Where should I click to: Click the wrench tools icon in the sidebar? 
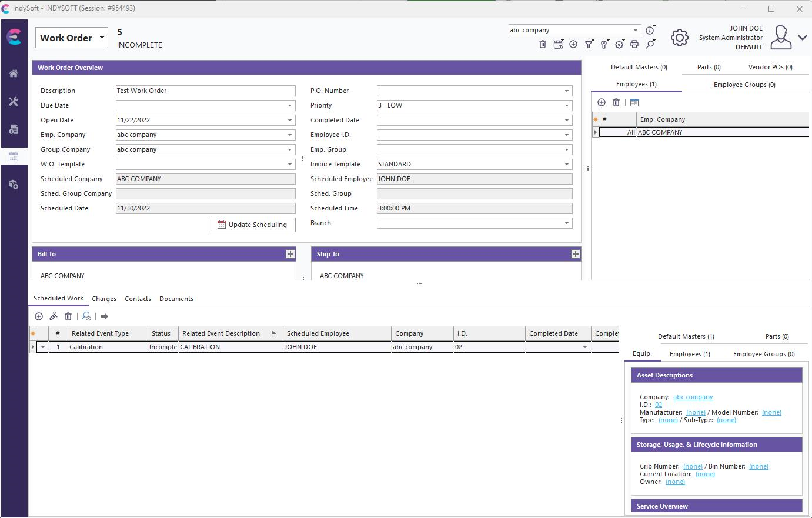(x=14, y=102)
